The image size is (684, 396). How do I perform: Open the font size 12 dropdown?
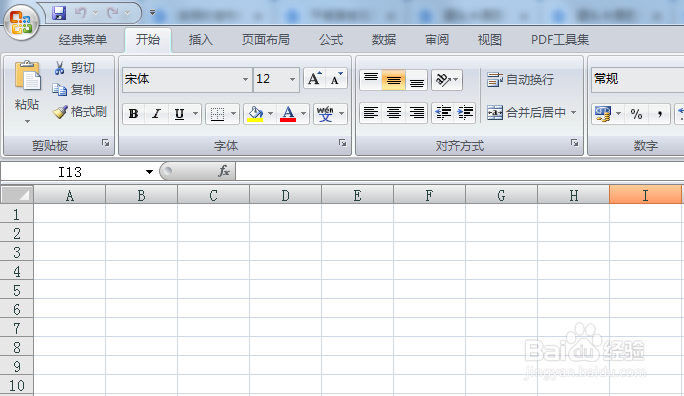click(x=292, y=79)
